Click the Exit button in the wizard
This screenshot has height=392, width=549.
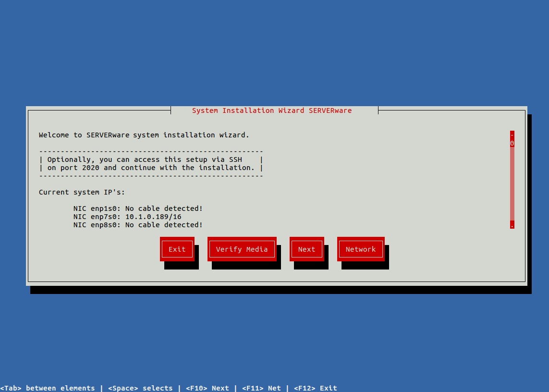coord(177,249)
